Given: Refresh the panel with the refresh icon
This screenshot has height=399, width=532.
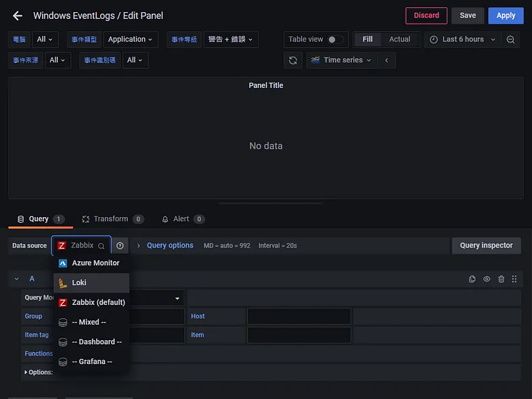Looking at the screenshot, I should (x=293, y=60).
